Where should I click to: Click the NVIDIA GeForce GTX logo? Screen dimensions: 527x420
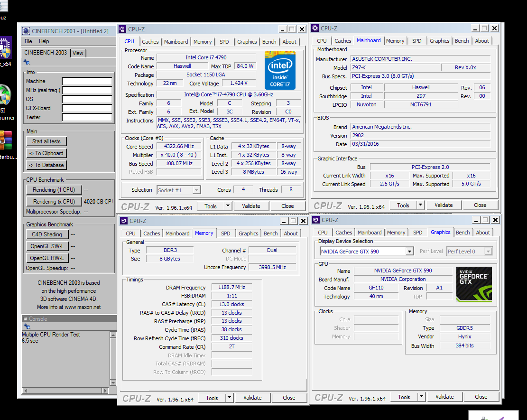coord(474,284)
